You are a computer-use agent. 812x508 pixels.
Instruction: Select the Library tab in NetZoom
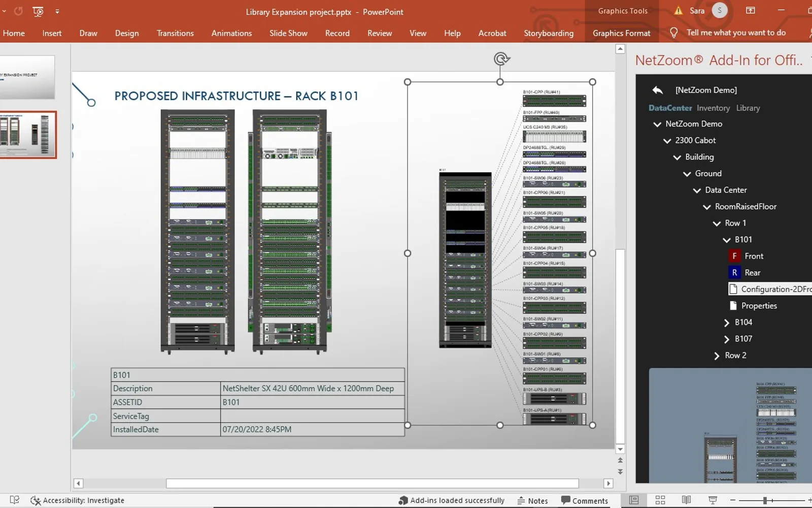tap(748, 108)
